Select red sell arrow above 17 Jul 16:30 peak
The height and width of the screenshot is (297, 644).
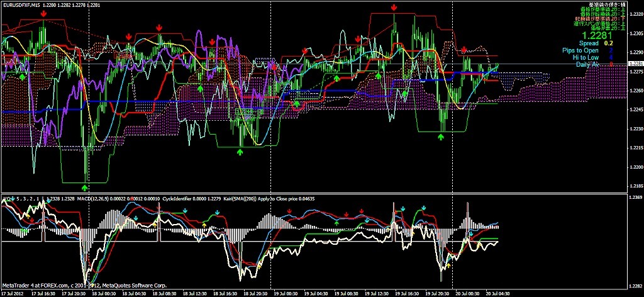pos(43,13)
